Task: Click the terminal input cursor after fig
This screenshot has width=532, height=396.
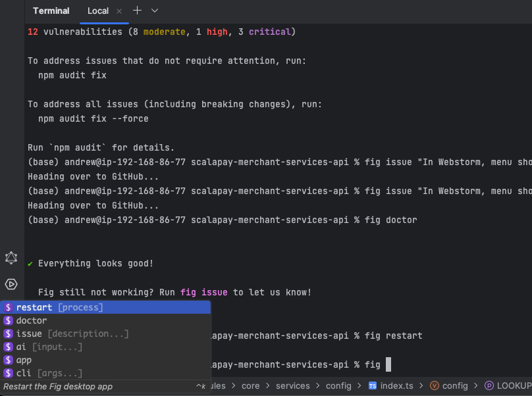Action: tap(389, 364)
